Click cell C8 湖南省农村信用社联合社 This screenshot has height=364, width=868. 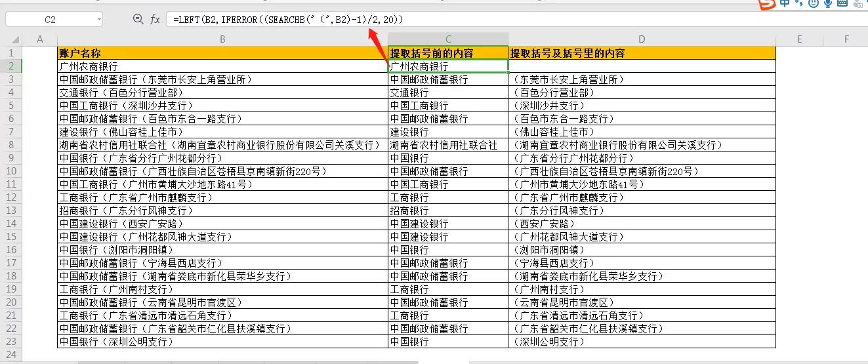(x=448, y=145)
